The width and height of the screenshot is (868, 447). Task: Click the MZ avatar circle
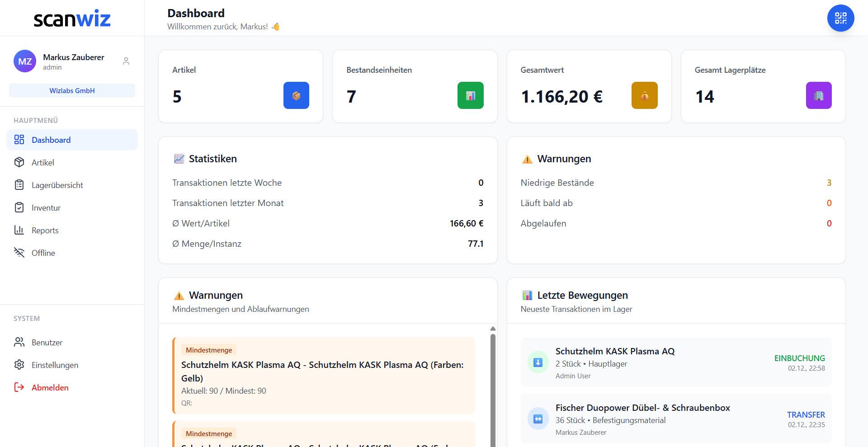pos(25,61)
